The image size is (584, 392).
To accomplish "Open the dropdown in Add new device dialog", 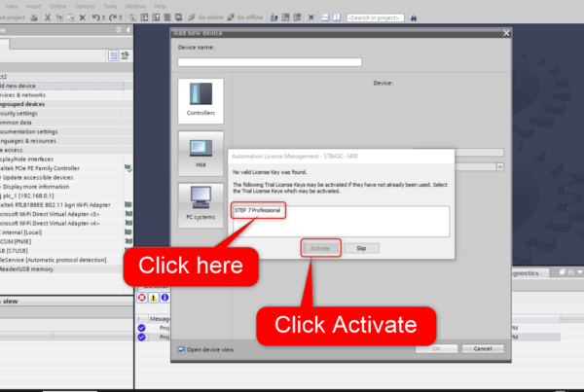I will [499, 167].
